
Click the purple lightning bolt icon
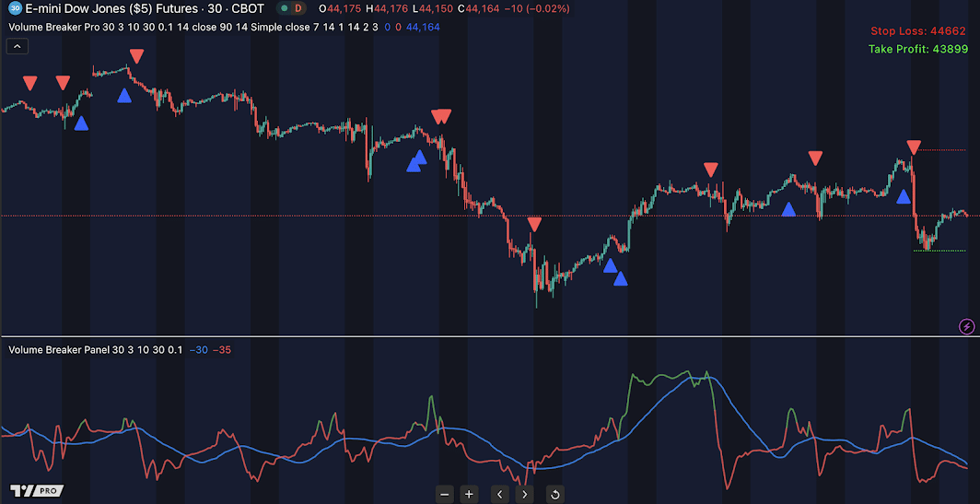(967, 326)
